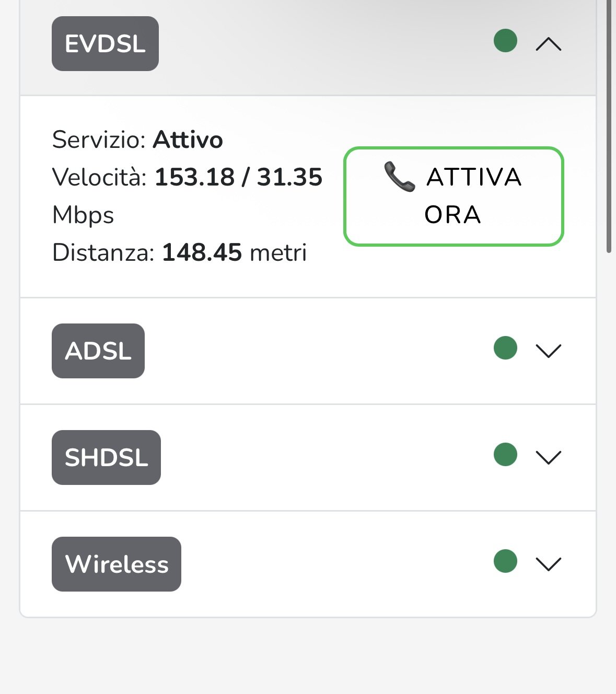This screenshot has height=694, width=616.
Task: Click the 153.18 / 31.35 speed value
Action: pyautogui.click(x=238, y=178)
